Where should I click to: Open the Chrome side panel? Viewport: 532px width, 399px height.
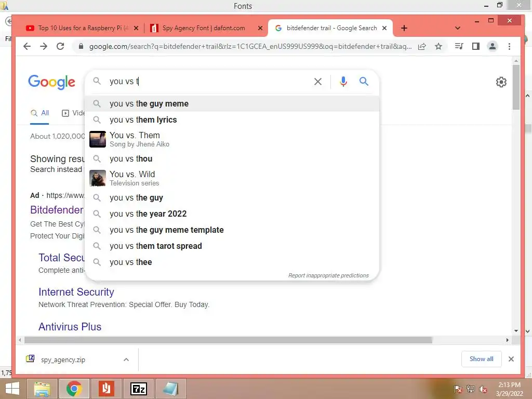point(476,46)
